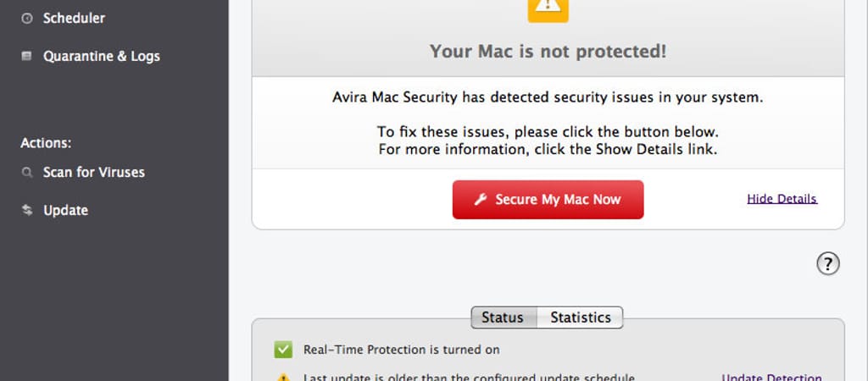Click the Scheduler clock icon

tap(27, 18)
